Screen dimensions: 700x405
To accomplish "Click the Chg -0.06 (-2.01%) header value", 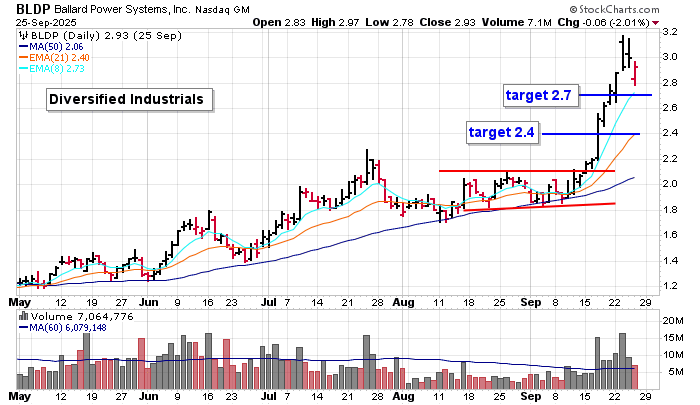I will coord(638,22).
